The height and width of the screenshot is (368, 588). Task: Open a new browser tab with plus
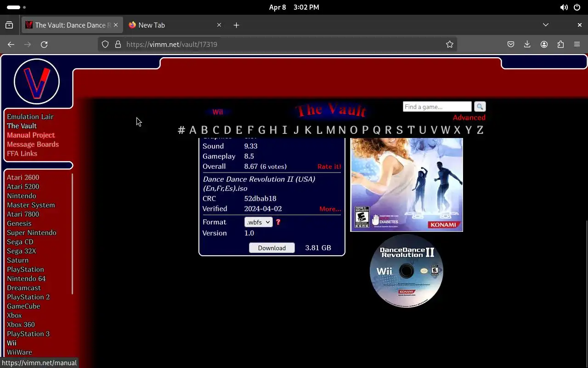pyautogui.click(x=236, y=25)
